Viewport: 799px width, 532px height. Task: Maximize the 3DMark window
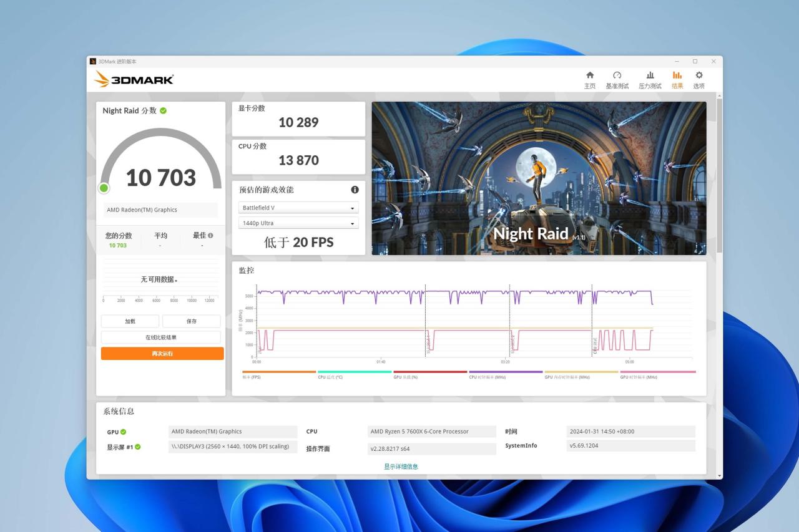pos(695,61)
